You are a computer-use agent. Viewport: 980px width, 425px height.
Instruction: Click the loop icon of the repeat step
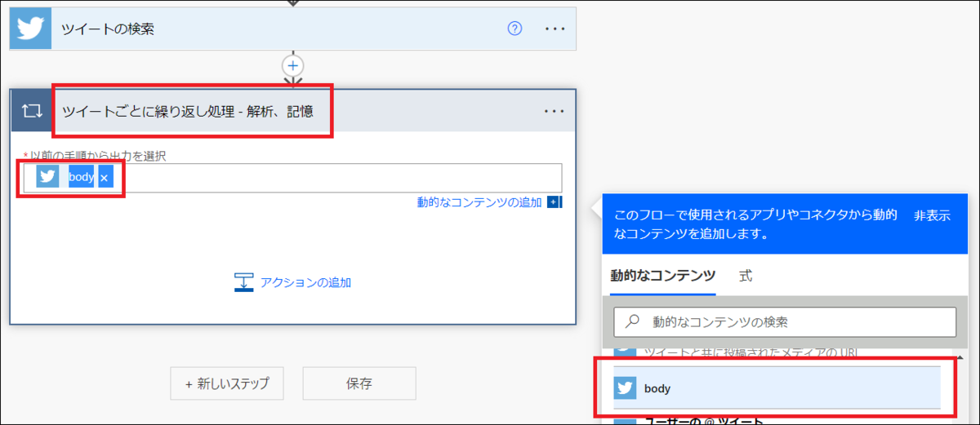pyautogui.click(x=32, y=111)
